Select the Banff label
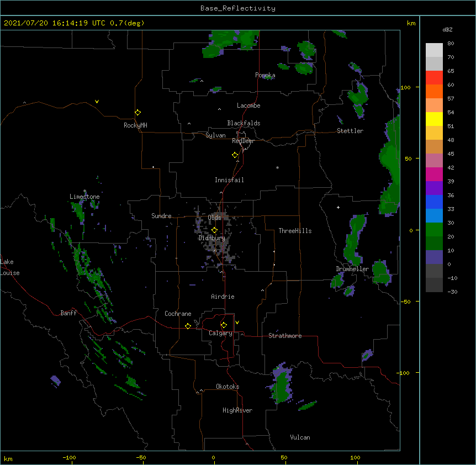 click(68, 313)
